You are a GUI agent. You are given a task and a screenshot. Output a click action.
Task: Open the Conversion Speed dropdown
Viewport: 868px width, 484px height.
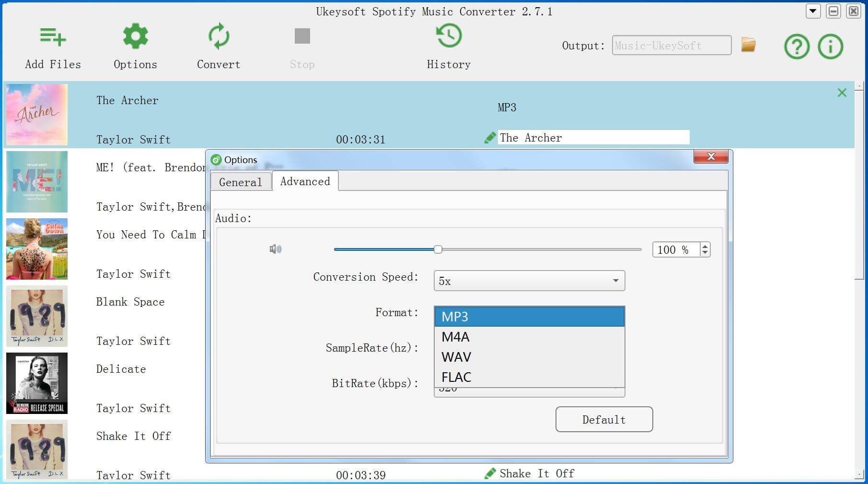point(529,281)
